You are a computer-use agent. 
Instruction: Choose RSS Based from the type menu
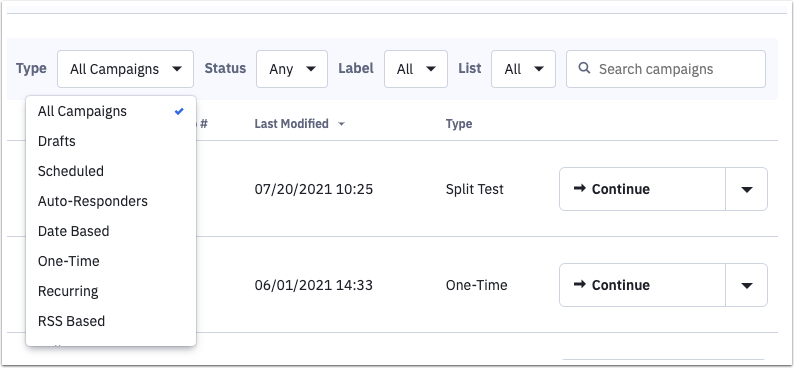(111, 321)
